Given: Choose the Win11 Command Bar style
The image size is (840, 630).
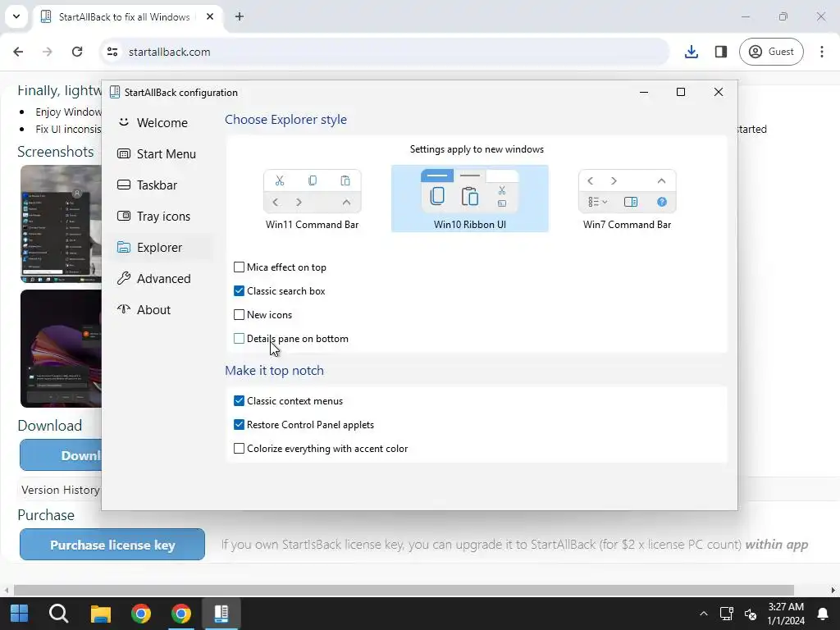Looking at the screenshot, I should (x=313, y=199).
